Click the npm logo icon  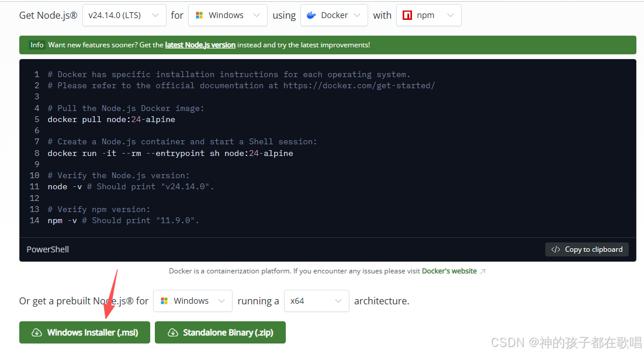[407, 15]
